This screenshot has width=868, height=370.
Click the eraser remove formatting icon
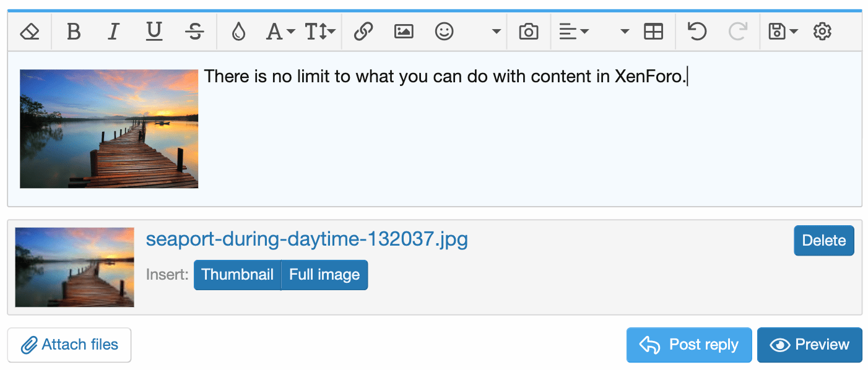coord(30,32)
